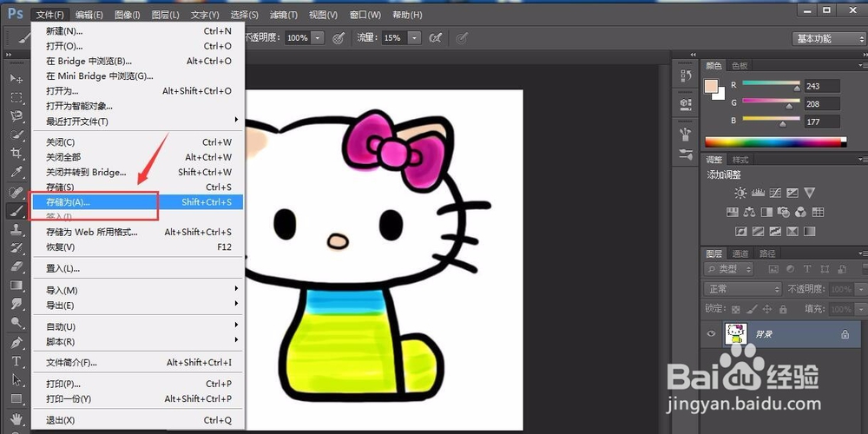Select the Quick Selection tool

[x=16, y=135]
